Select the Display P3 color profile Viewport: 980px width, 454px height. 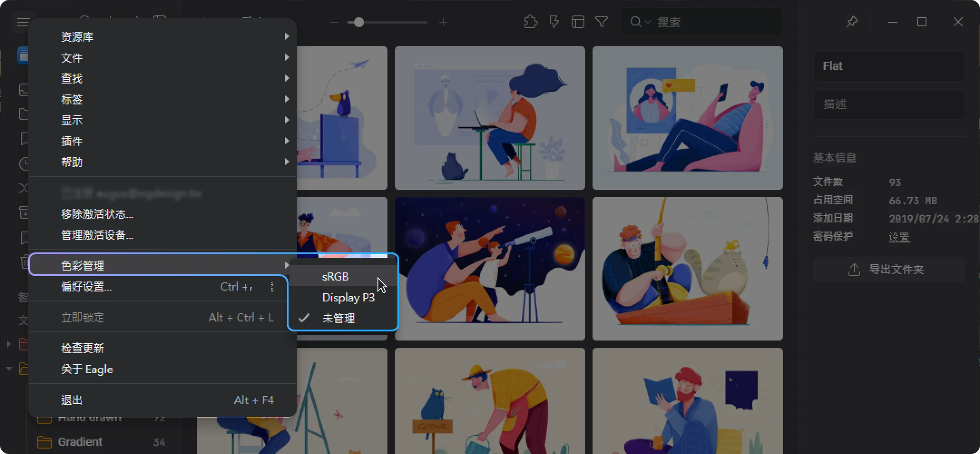point(343,297)
